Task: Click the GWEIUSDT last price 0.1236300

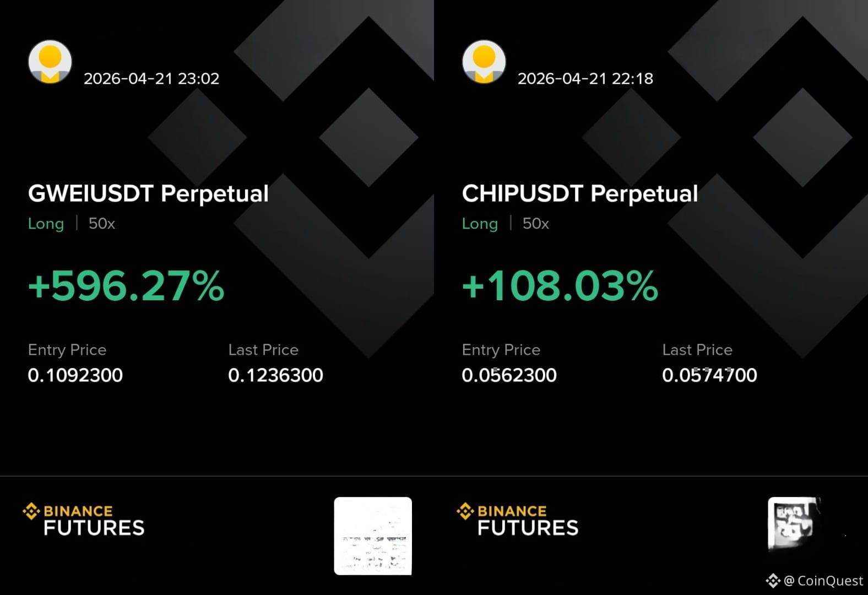Action: click(x=275, y=375)
